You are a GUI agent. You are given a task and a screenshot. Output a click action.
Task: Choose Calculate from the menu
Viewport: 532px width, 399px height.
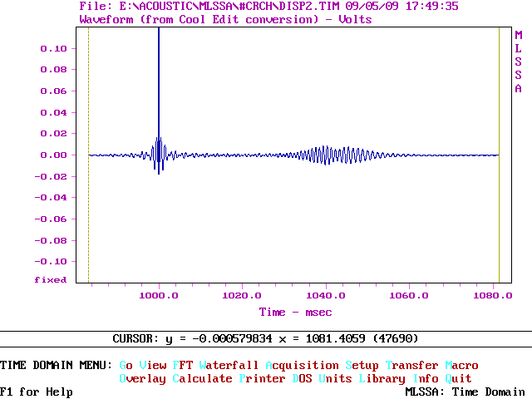pyautogui.click(x=202, y=378)
